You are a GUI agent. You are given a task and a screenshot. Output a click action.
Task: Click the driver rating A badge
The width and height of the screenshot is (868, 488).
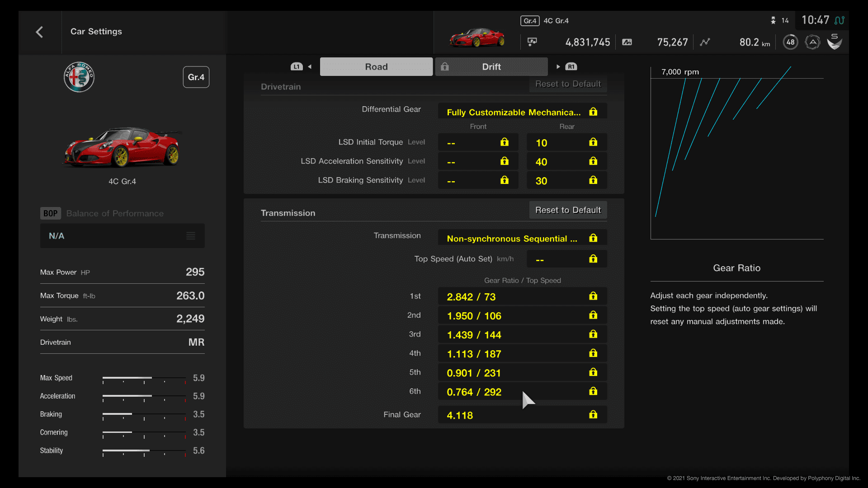click(812, 42)
